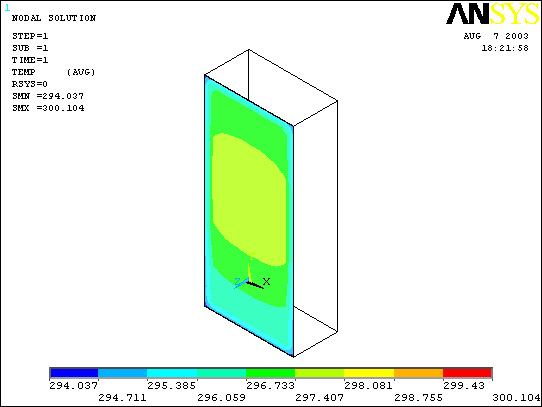Pick the top-back corner of wireframe box

coord(249,50)
